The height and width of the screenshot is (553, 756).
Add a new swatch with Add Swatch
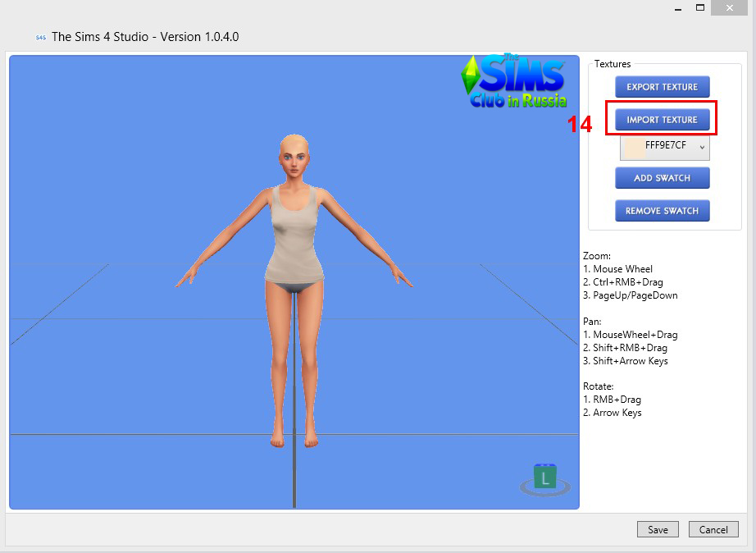[x=662, y=178]
